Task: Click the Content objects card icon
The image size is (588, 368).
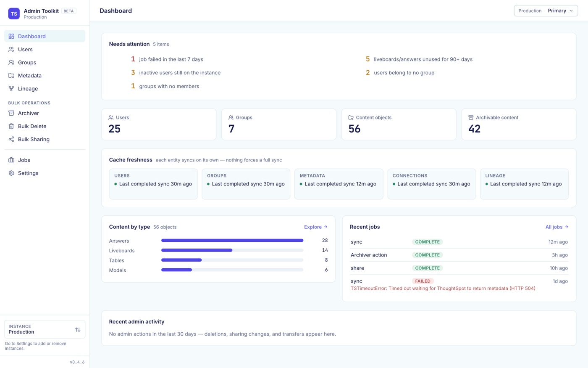Action: [351, 117]
